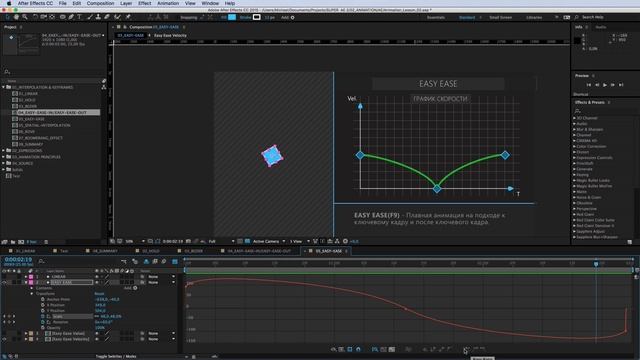Switch to the Small Screen workspace

tap(500, 18)
